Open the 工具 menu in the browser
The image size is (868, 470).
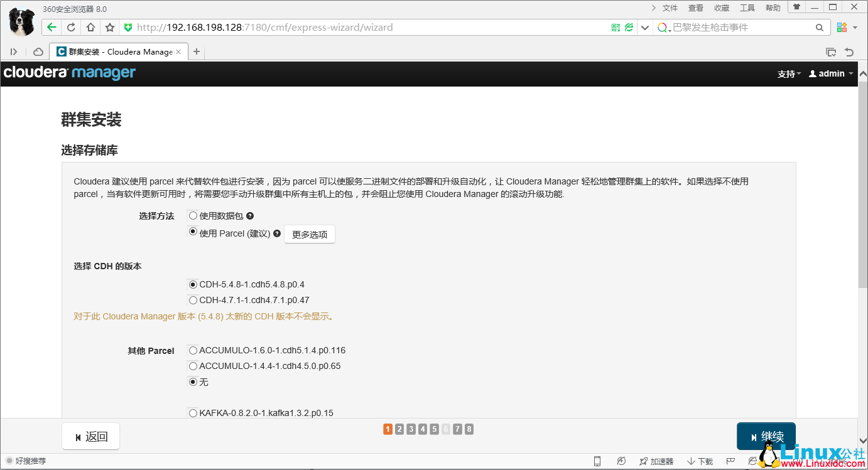[x=747, y=8]
